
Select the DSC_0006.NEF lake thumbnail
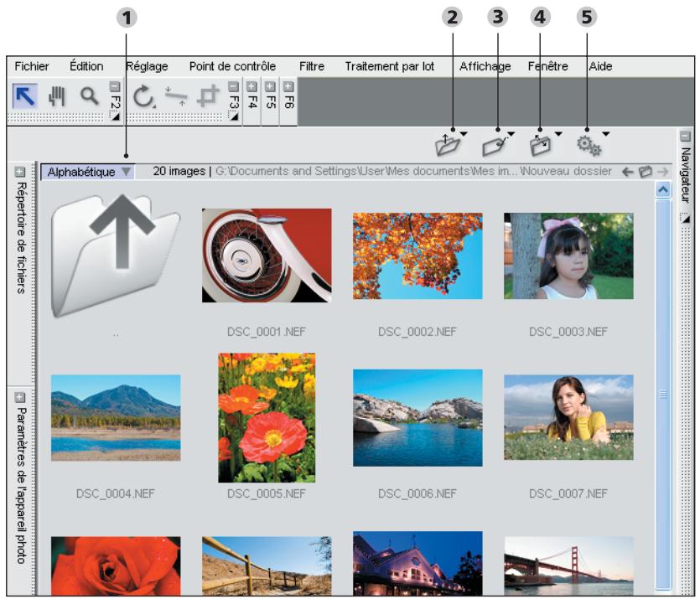tap(417, 418)
